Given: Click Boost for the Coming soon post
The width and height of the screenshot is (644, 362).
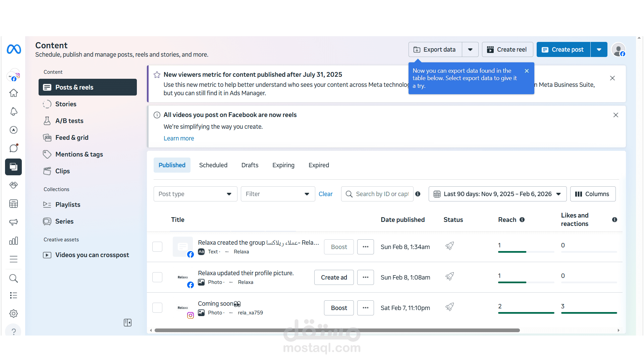Looking at the screenshot, I should [339, 308].
